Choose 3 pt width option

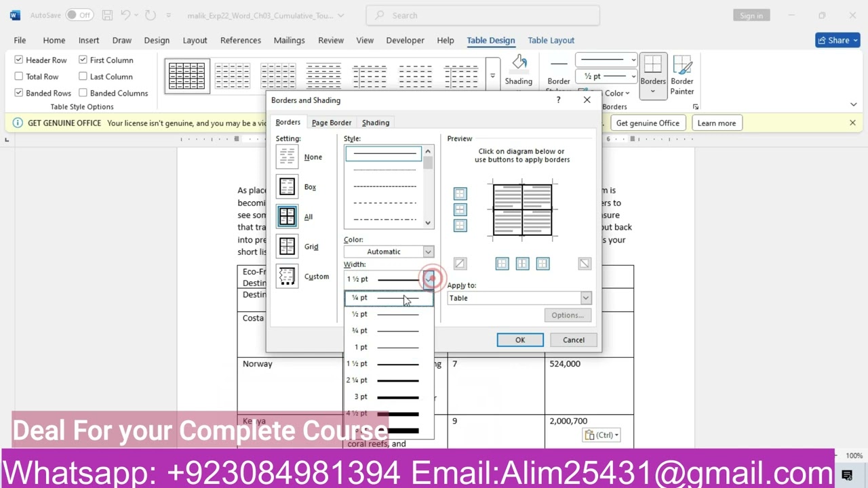(389, 396)
